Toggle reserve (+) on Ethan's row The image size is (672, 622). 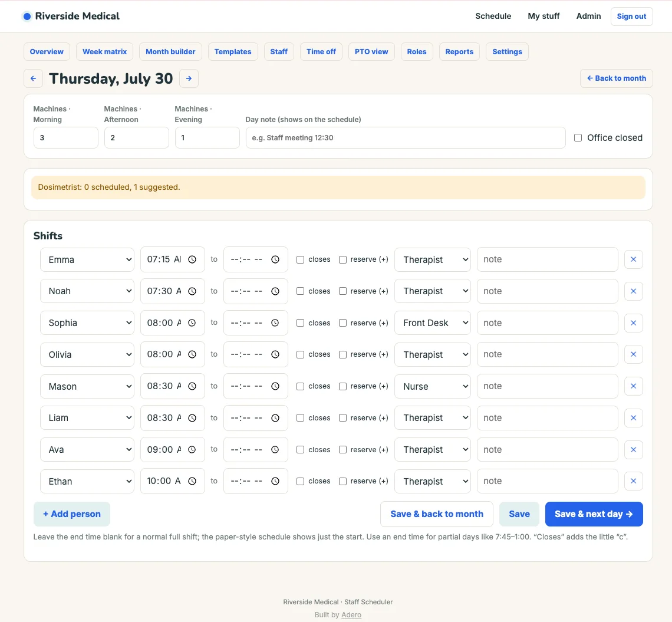343,482
